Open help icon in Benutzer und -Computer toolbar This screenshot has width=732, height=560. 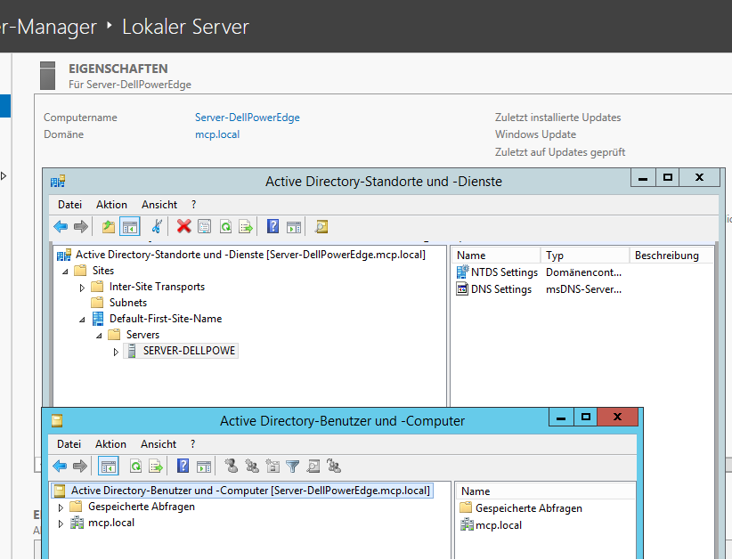183,467
